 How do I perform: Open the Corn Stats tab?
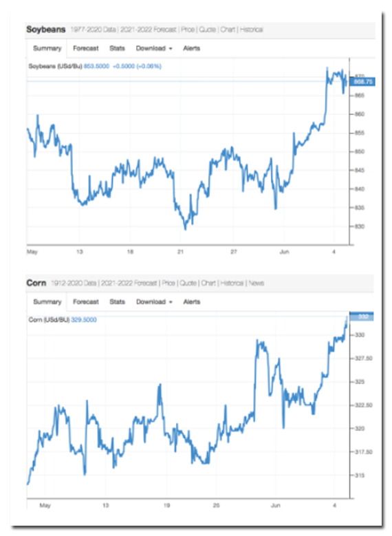[117, 302]
